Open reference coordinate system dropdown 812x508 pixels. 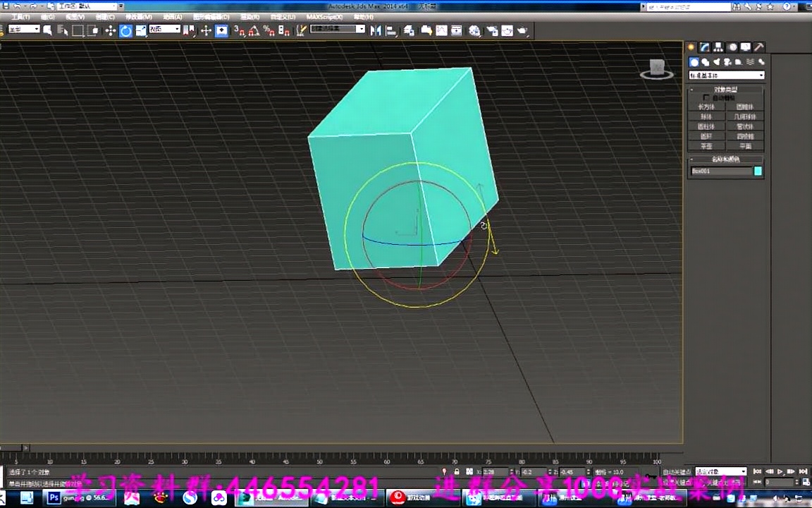(x=165, y=29)
